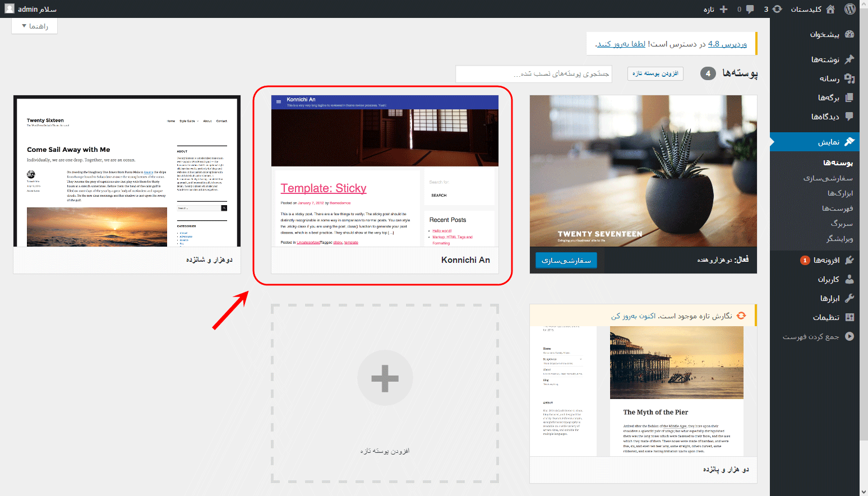The width and height of the screenshot is (868, 496).
Task: Click the Konnichi An theme name
Action: [465, 260]
